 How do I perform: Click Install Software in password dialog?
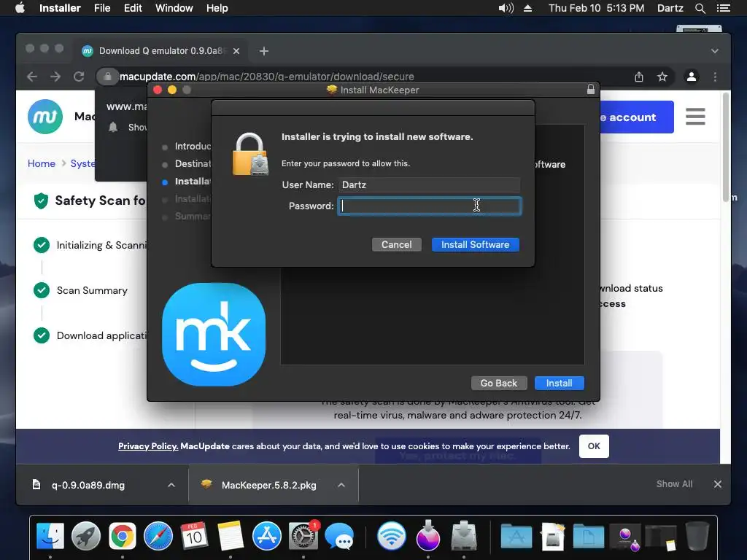coord(475,245)
